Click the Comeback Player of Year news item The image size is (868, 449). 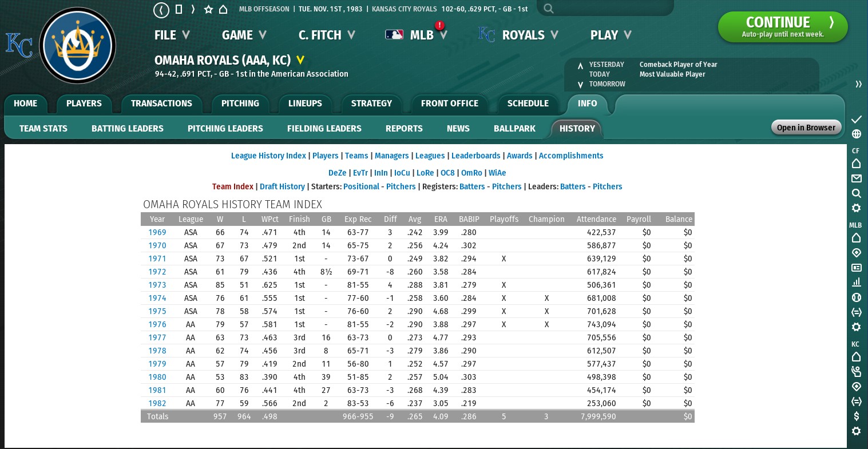point(679,65)
